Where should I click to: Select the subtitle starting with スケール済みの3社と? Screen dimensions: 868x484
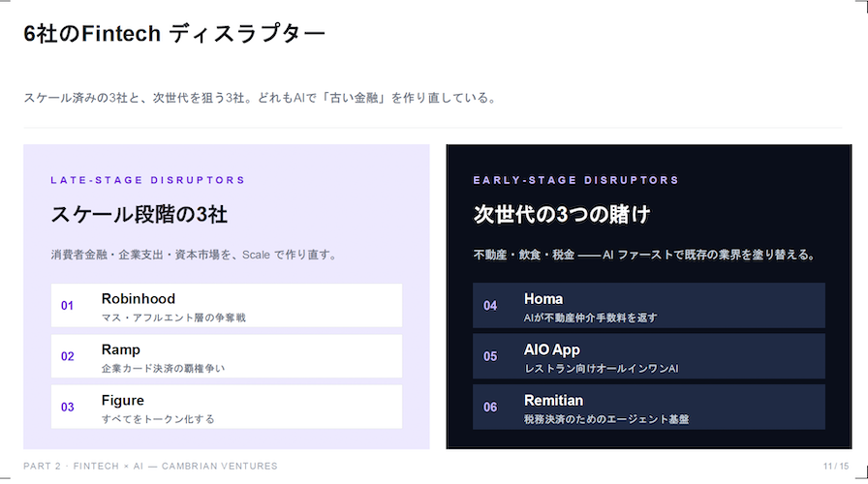click(260, 98)
